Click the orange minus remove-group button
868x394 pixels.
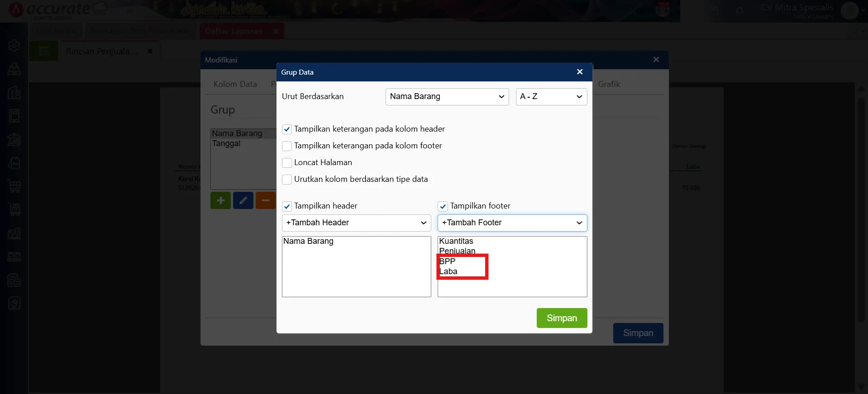coord(265,200)
